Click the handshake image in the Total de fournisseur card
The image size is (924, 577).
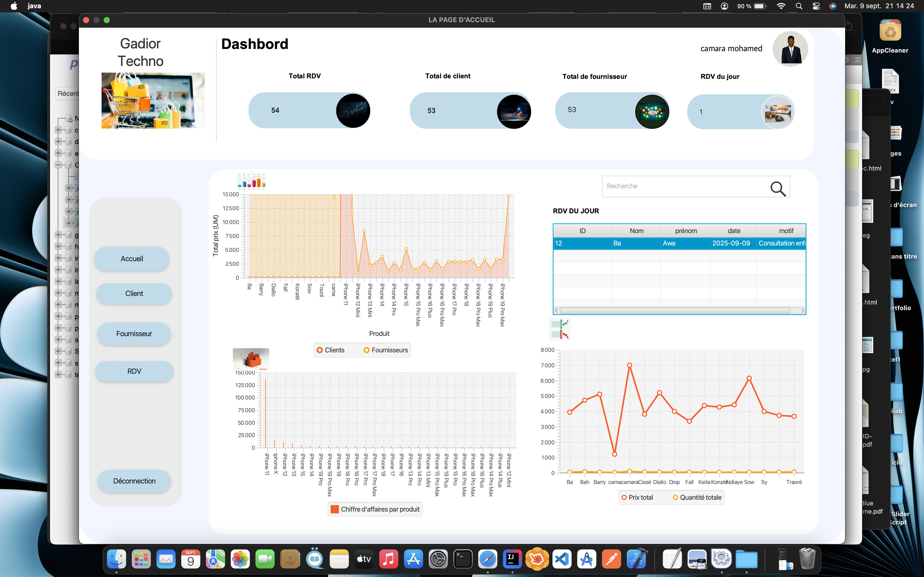[x=652, y=112]
